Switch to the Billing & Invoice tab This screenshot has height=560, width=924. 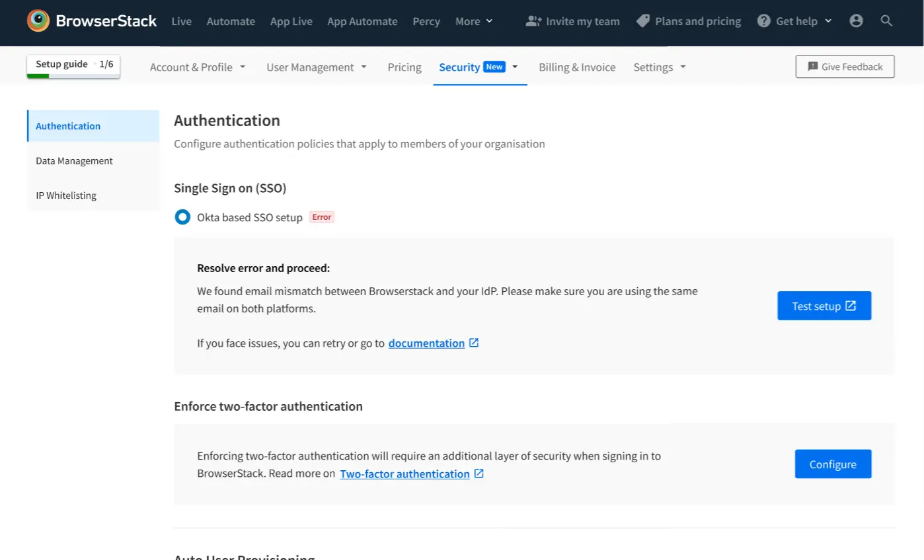click(577, 67)
